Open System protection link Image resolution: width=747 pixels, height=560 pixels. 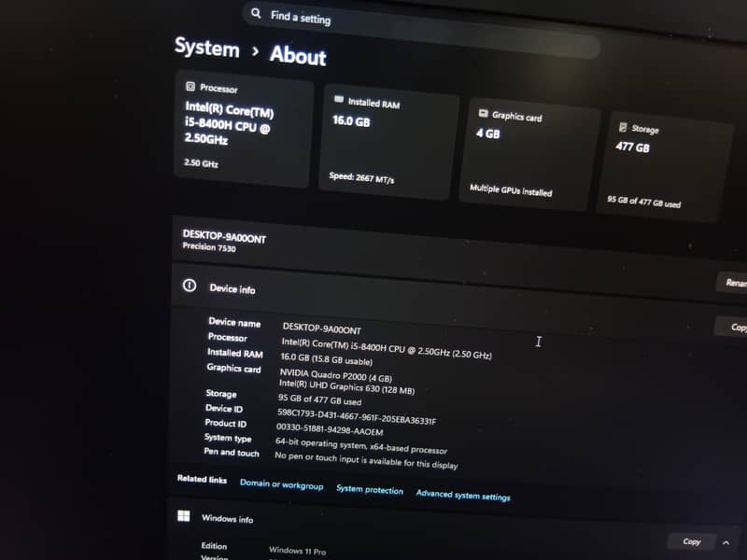(x=370, y=489)
